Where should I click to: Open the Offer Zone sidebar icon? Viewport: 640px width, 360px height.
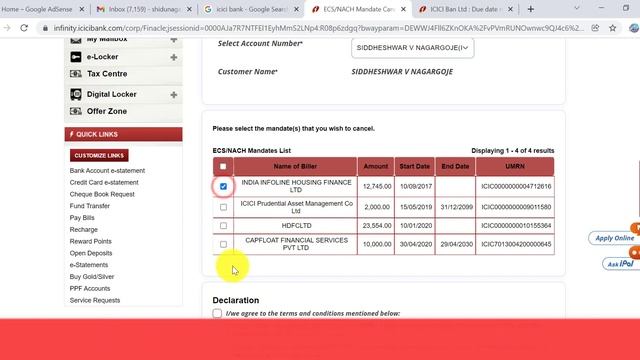[76, 111]
